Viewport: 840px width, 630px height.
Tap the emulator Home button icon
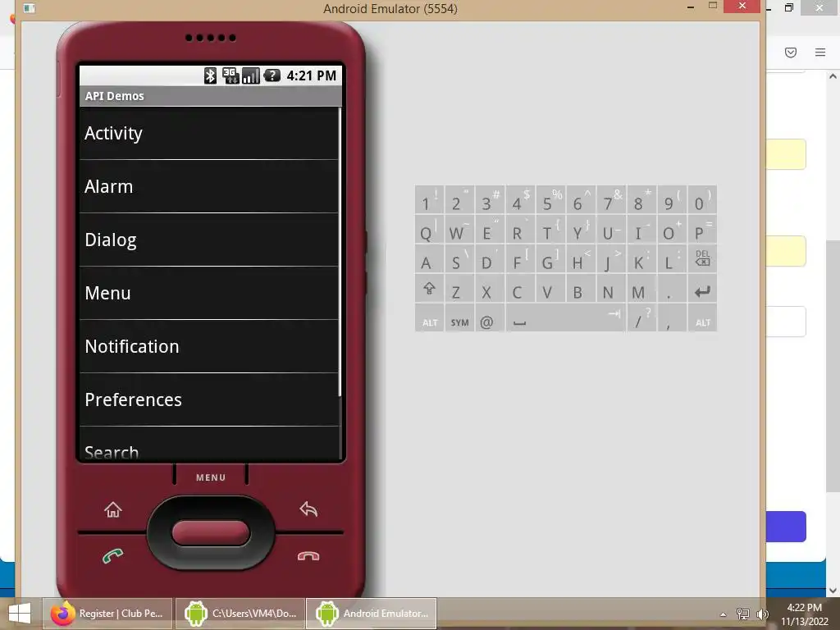coord(113,509)
